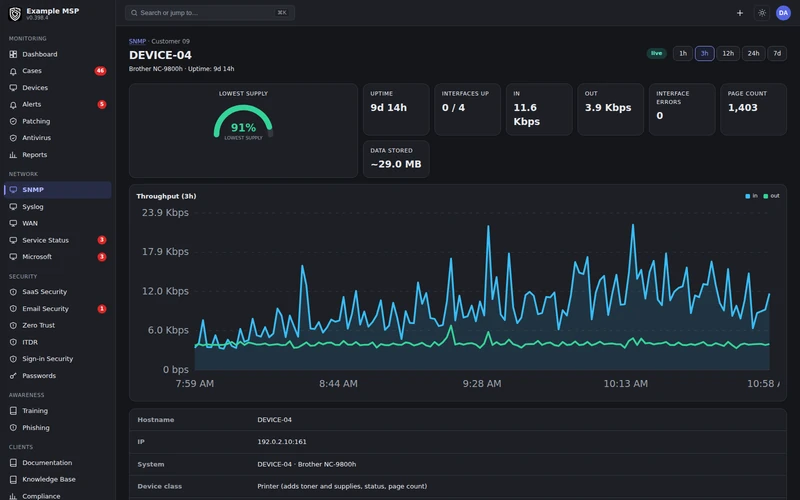Viewport: 800px width, 500px height.
Task: Click the Antivirus check icon
Action: click(x=13, y=138)
